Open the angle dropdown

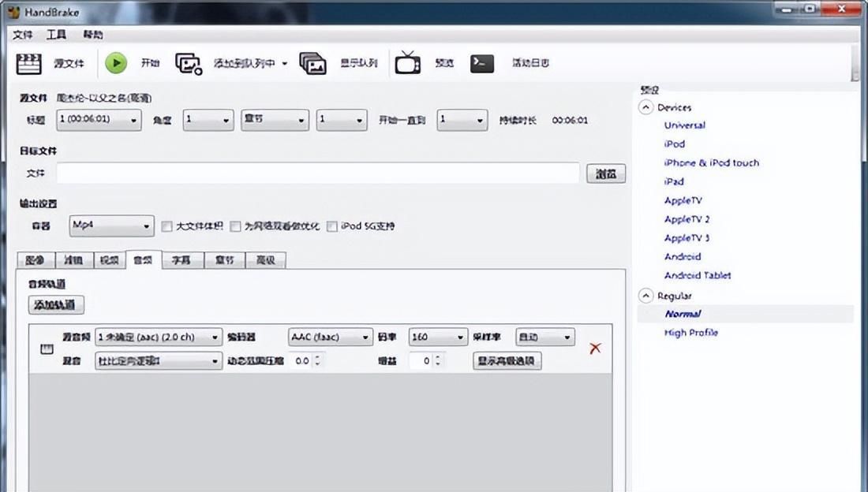[x=208, y=120]
